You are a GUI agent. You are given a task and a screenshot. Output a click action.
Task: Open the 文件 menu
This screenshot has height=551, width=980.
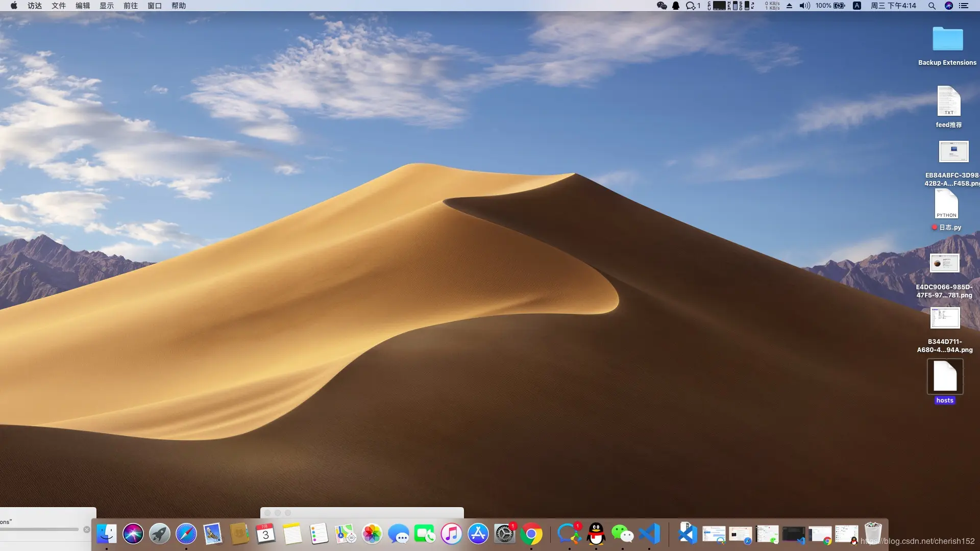point(59,6)
